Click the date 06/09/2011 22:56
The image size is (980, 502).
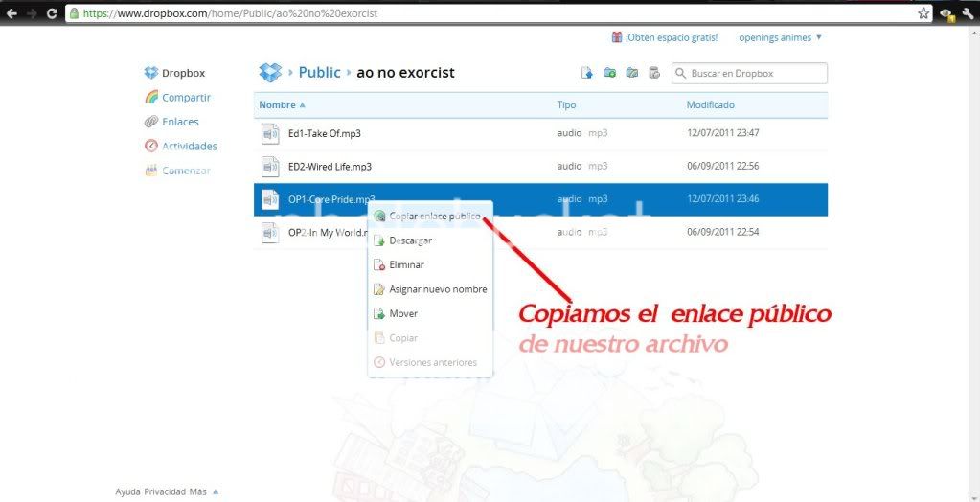pos(723,167)
